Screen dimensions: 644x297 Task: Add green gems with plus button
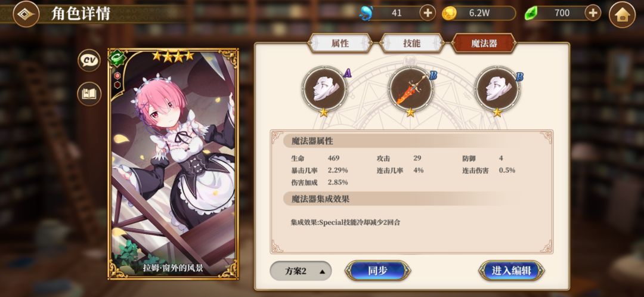pos(593,13)
